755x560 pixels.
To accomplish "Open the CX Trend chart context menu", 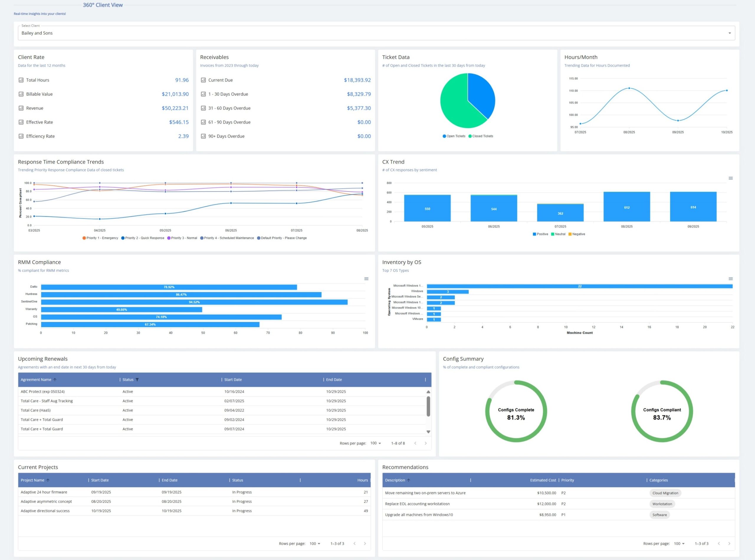I will 731,178.
